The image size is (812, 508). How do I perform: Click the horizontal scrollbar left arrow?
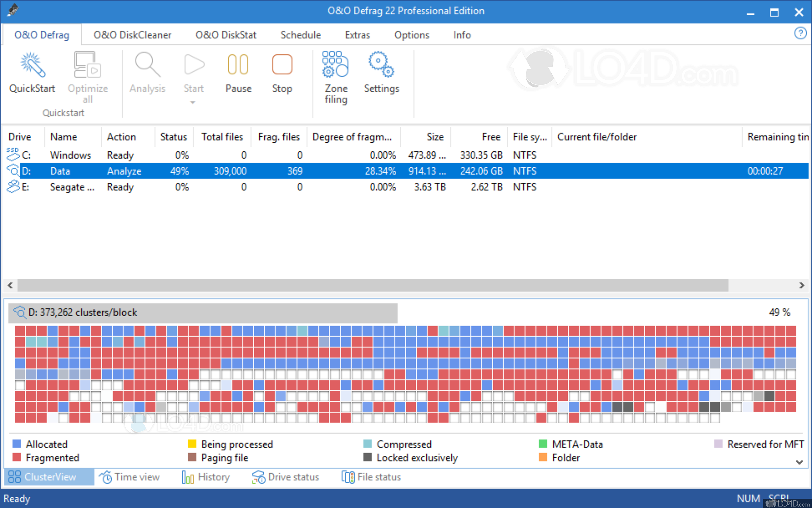point(10,285)
